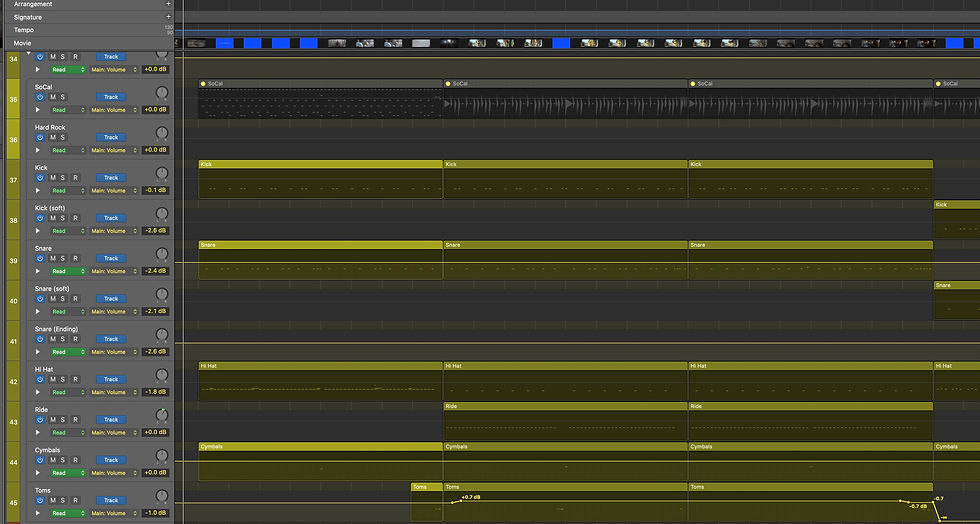Screen dimensions: 980x524
Task: Toggle power button on Hi Hat track
Action: pos(40,379)
